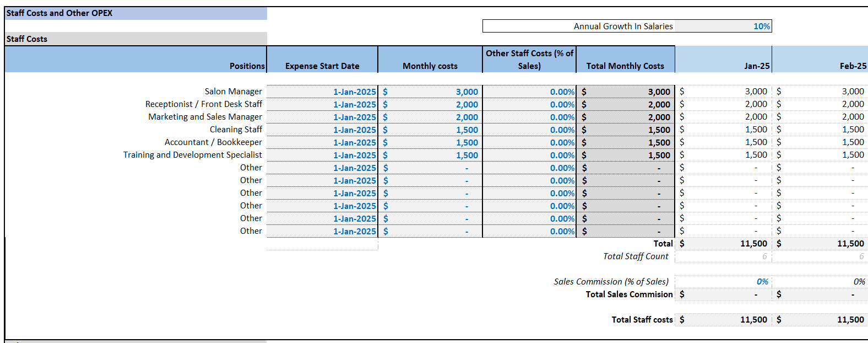Select Cleaning Staff other staff costs percentage
Screen dimensions: 868x343
(529, 130)
